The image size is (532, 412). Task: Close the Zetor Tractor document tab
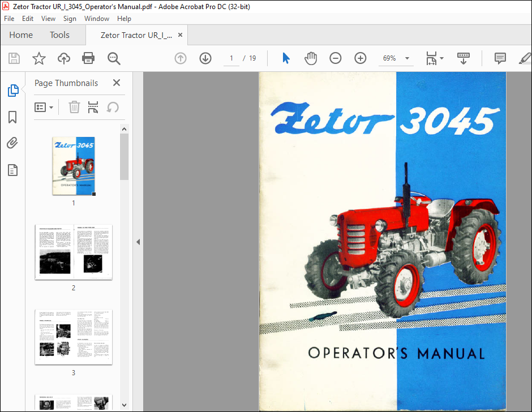point(180,35)
